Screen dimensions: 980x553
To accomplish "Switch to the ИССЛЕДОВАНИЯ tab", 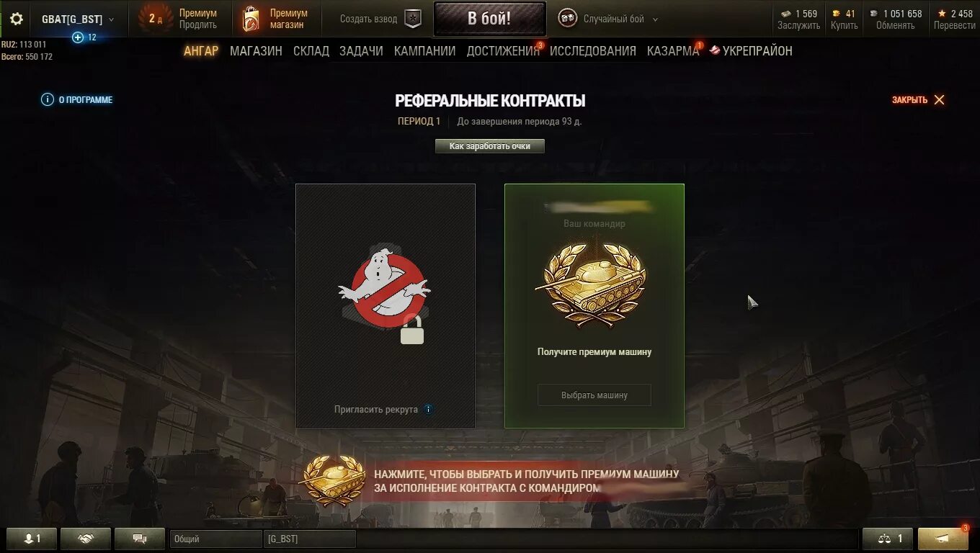I will [593, 50].
